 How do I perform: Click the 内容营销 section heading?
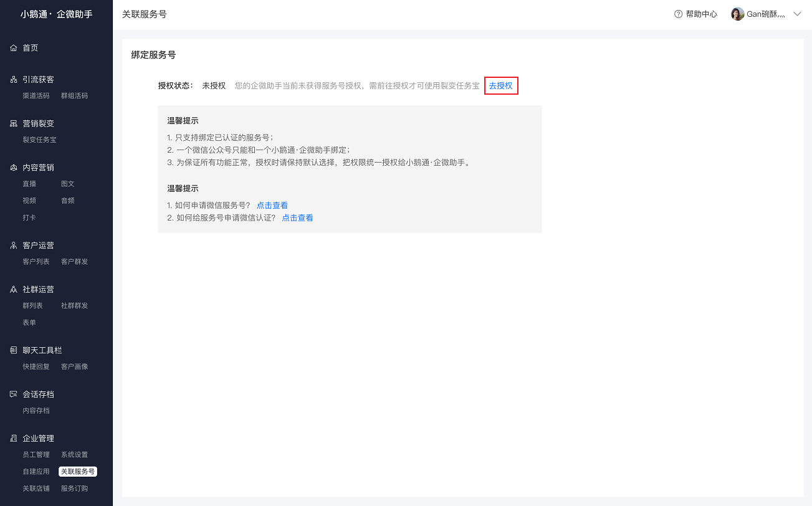39,168
